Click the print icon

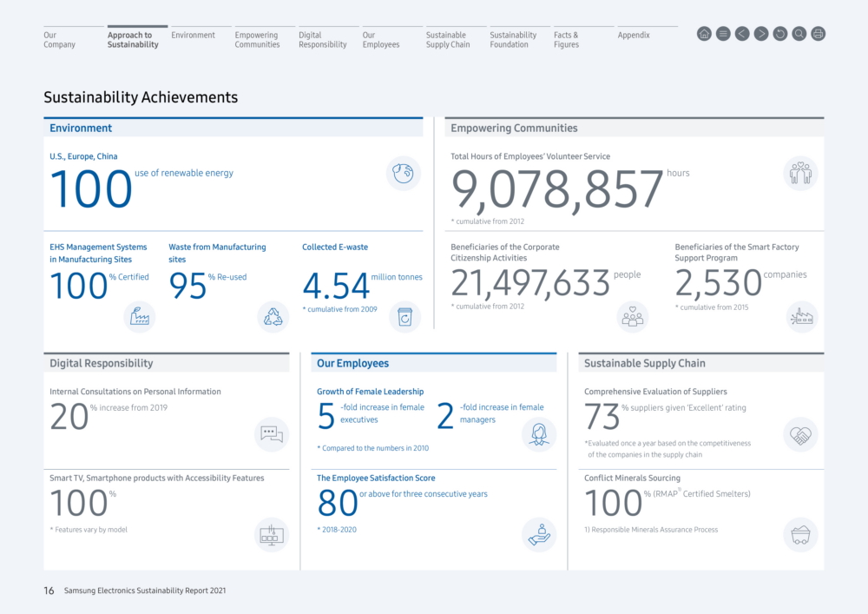coord(819,34)
